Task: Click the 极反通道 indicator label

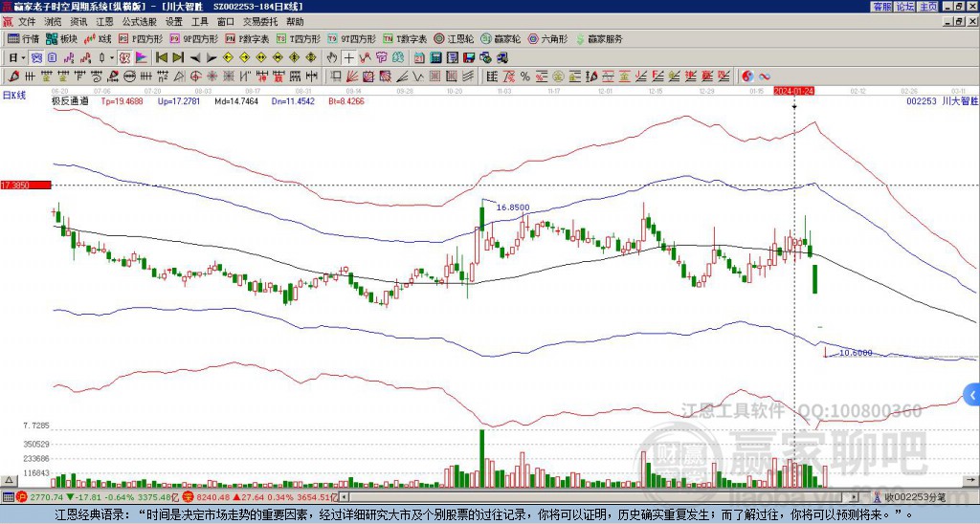Action: point(70,100)
